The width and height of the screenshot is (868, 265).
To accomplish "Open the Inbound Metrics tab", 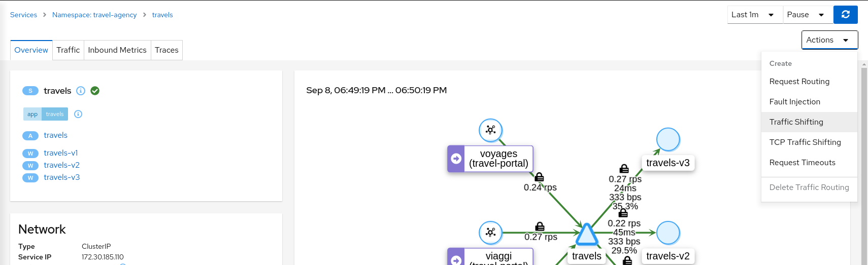I will pyautogui.click(x=117, y=50).
